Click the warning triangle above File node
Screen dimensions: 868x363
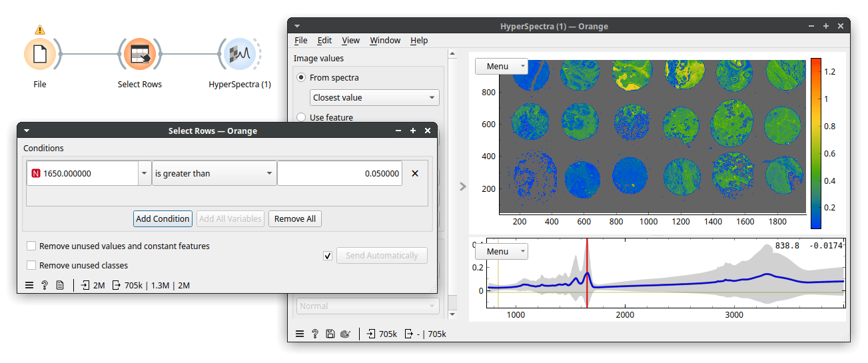point(40,29)
